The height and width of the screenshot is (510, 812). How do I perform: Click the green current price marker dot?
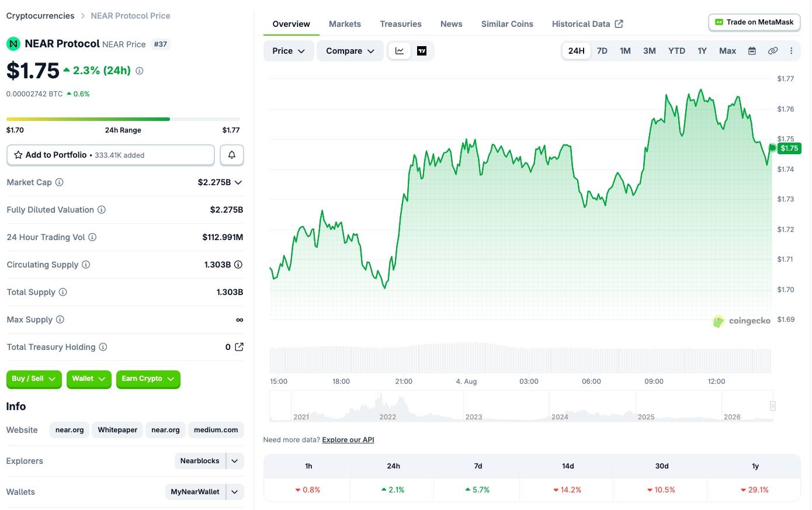coord(773,148)
